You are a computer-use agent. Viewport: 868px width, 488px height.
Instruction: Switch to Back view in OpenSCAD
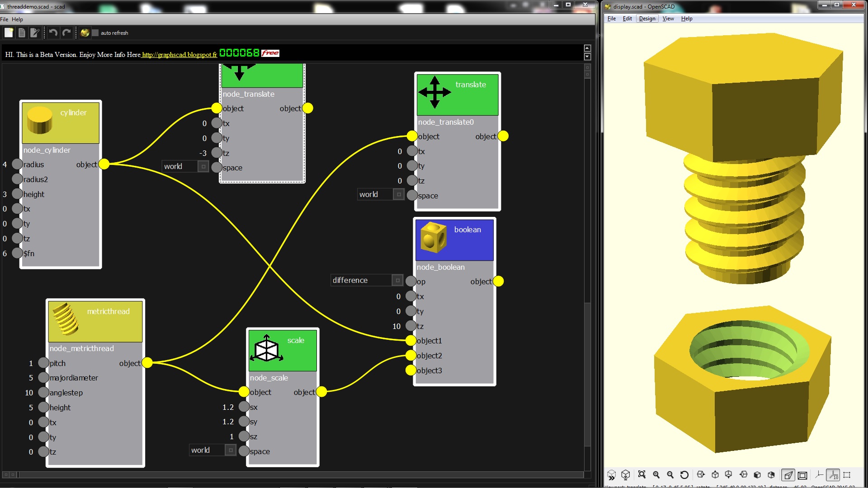[771, 474]
